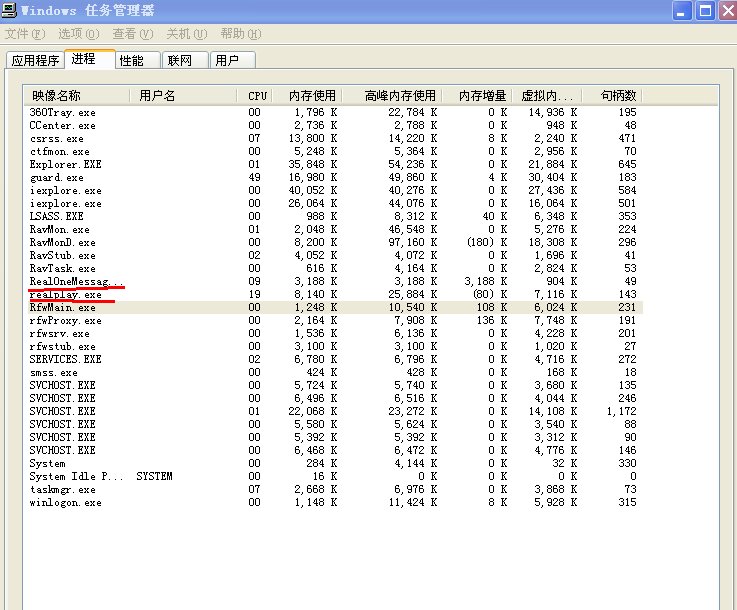Highlight the taskmgr.exe process
The image size is (737, 610).
tap(62, 489)
